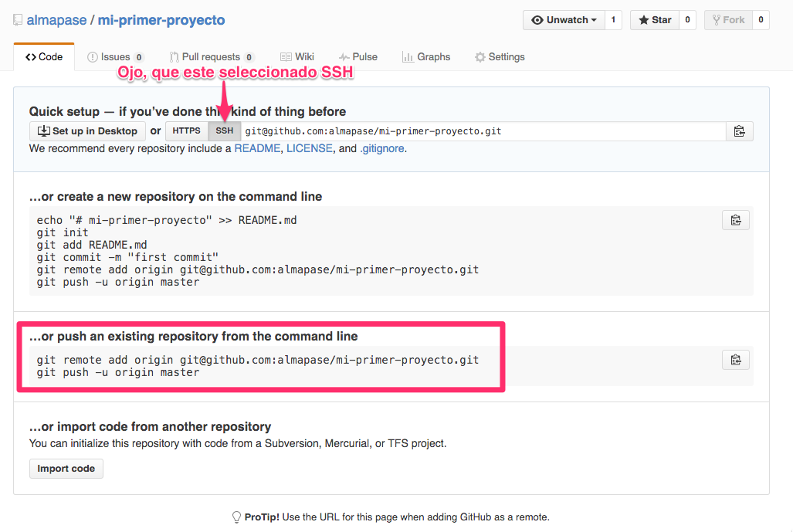
Task: Click the quick setup clone URL field
Action: 483,131
